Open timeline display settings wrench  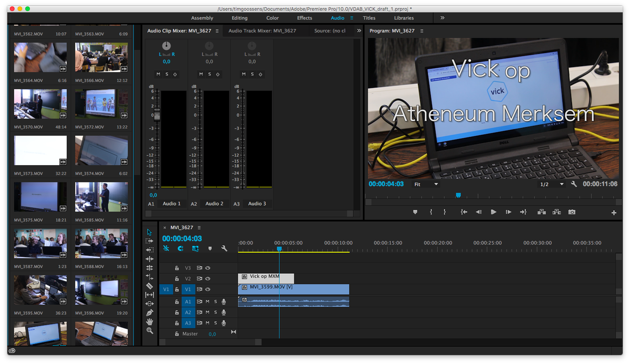click(224, 249)
